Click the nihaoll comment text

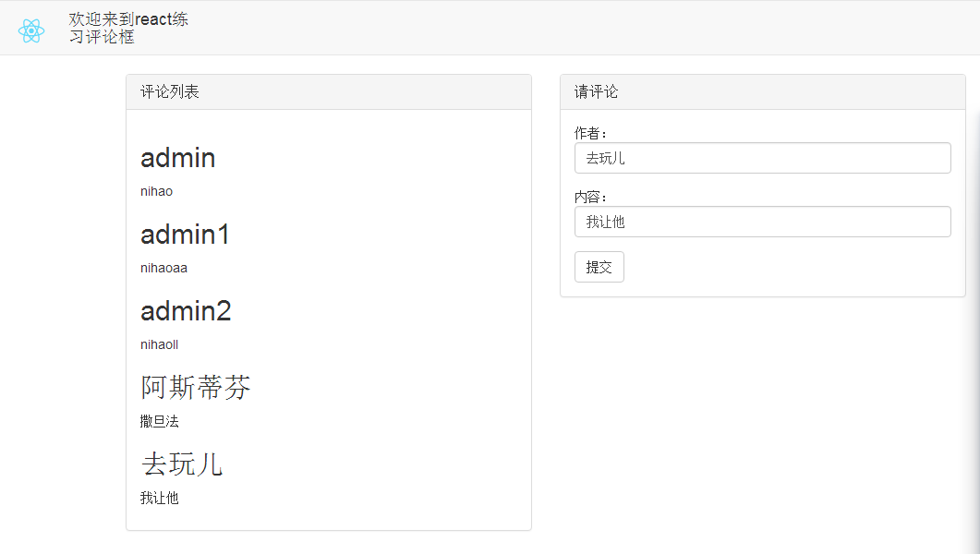click(159, 345)
